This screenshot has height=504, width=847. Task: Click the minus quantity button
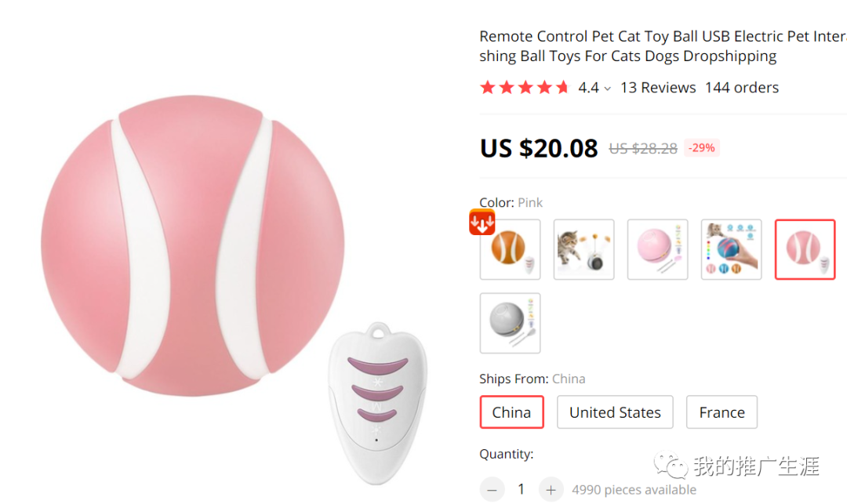(x=492, y=490)
